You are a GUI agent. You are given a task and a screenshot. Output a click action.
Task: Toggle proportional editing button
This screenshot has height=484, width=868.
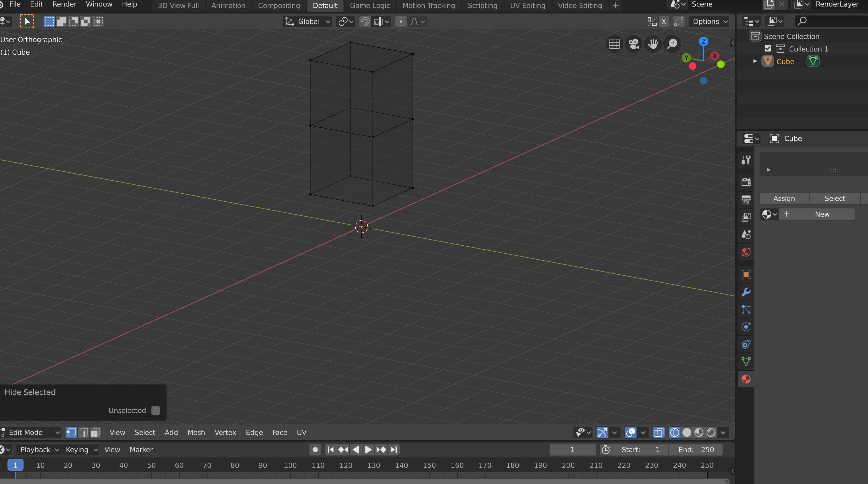(401, 22)
